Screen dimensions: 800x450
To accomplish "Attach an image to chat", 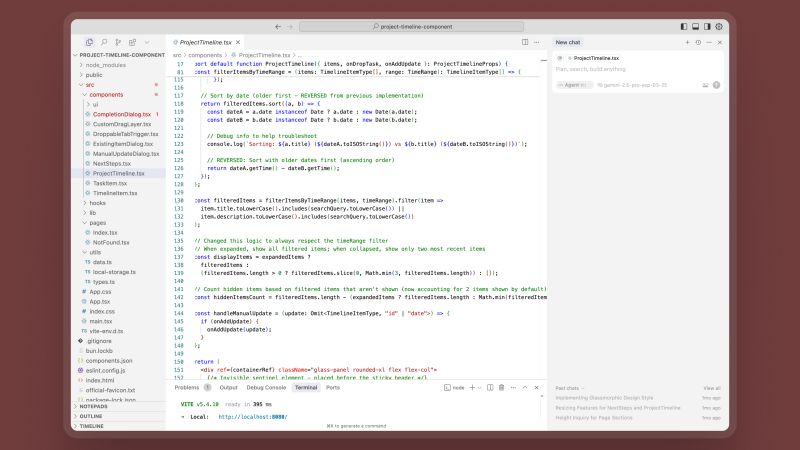I will pos(705,85).
